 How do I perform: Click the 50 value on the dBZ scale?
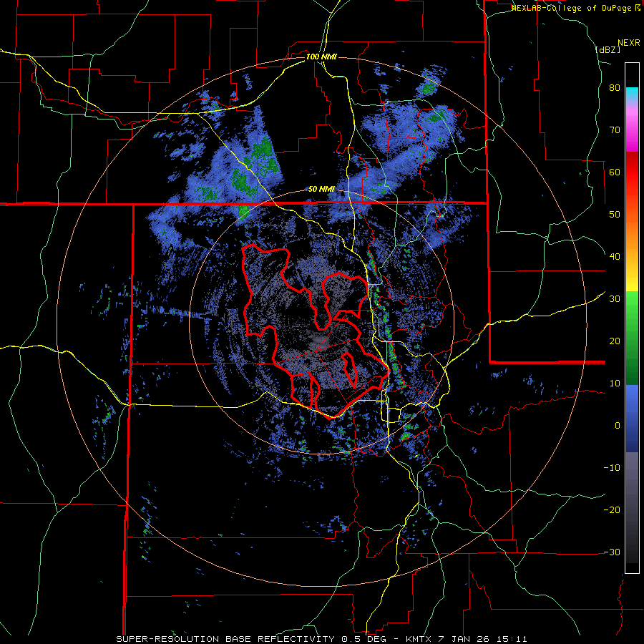click(615, 215)
